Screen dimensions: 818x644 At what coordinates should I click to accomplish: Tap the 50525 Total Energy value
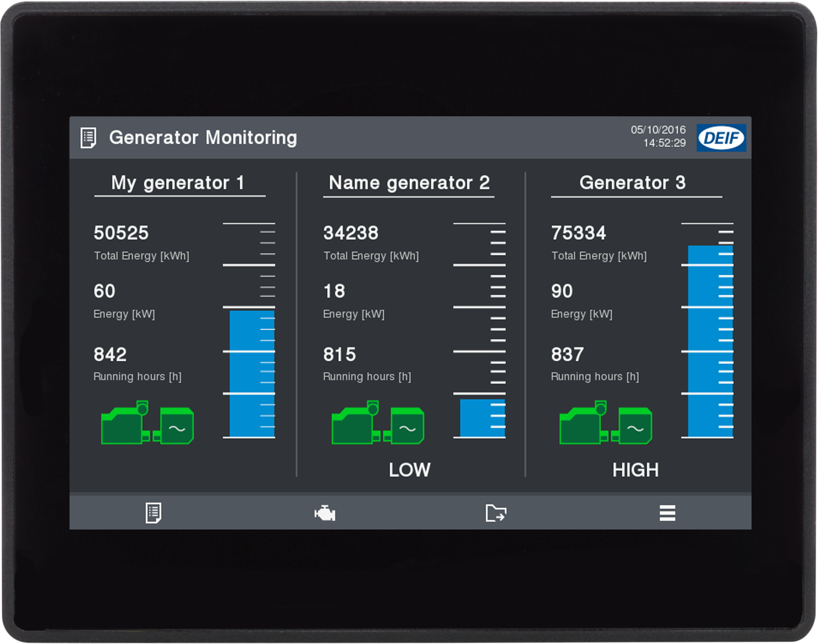pyautogui.click(x=121, y=233)
